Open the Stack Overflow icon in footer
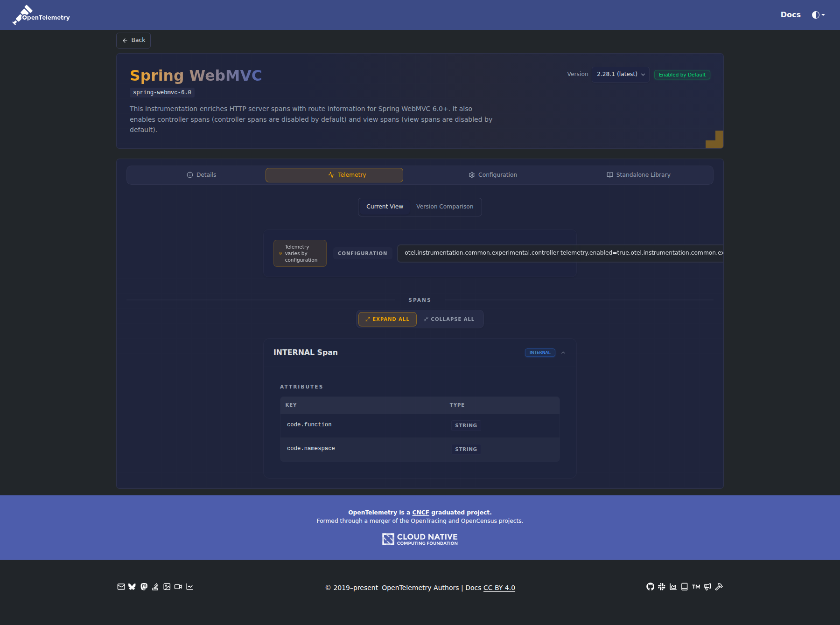840x625 pixels. tap(155, 587)
